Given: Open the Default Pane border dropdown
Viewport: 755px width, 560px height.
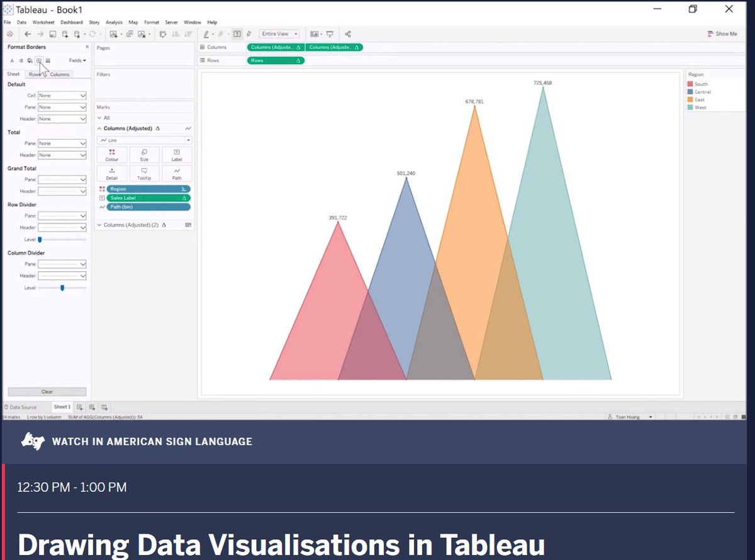Looking at the screenshot, I should (62, 107).
